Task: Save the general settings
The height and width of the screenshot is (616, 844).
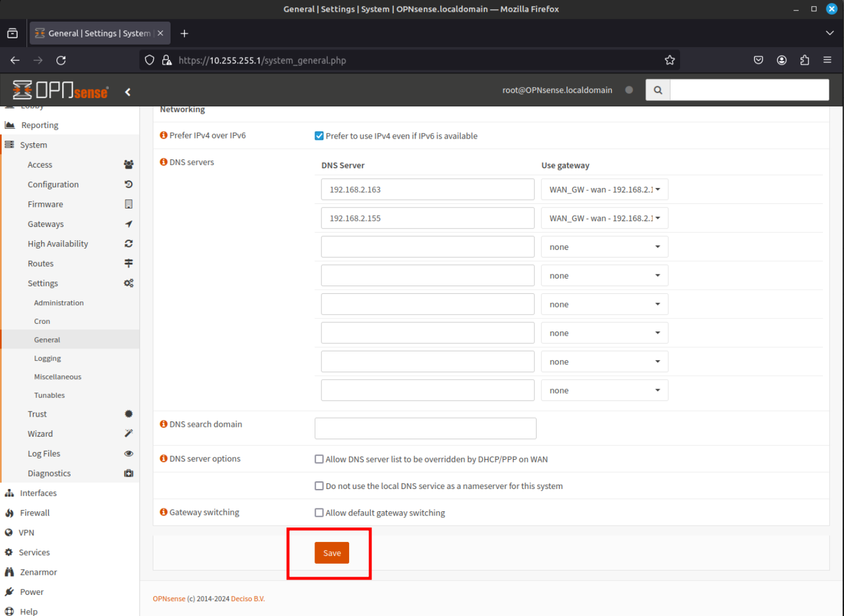Action: pos(331,553)
